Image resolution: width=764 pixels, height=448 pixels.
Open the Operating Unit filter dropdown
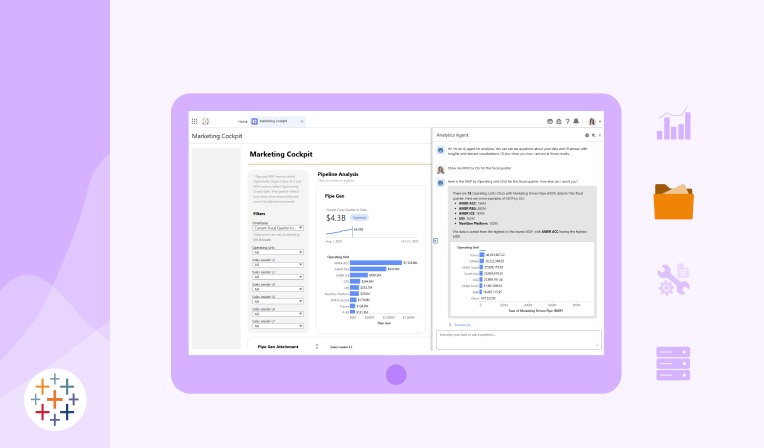277,253
